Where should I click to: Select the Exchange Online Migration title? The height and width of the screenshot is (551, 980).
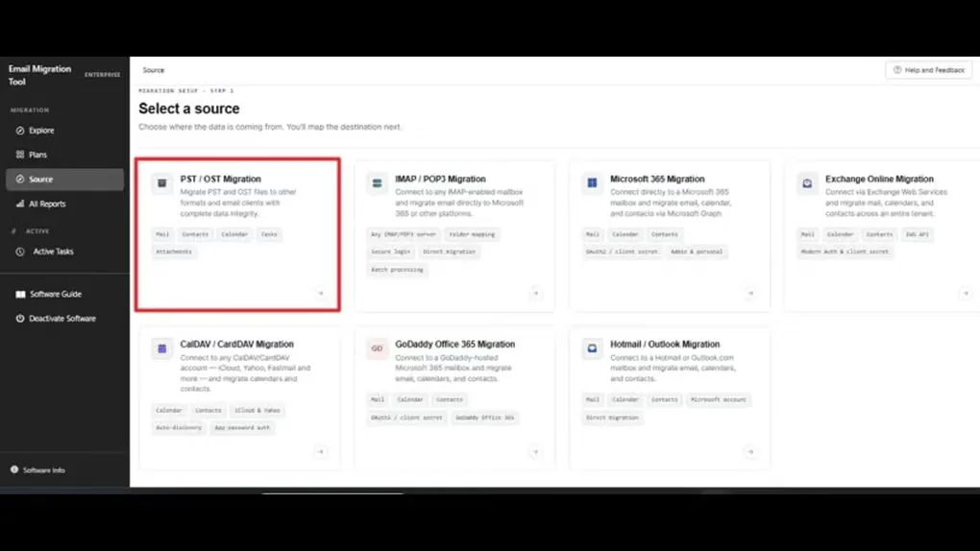pyautogui.click(x=879, y=179)
